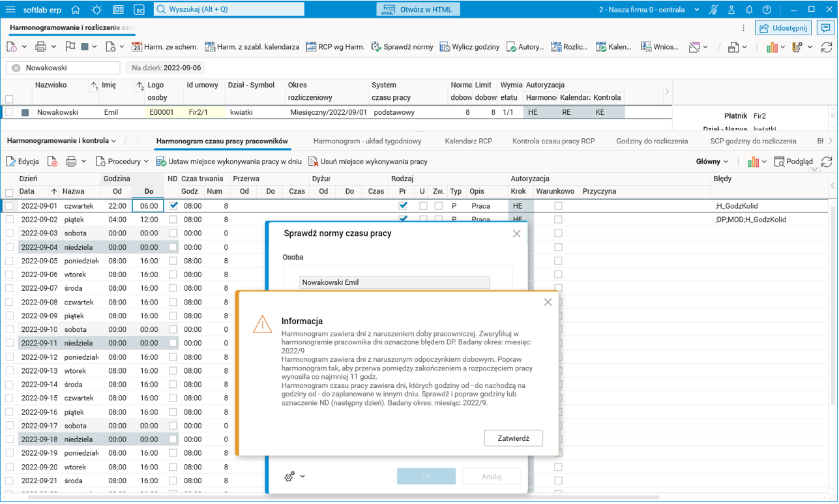Screen dimensions: 839x504
Task: Click Usuń miejsce wykonywania pracy
Action: (x=368, y=162)
